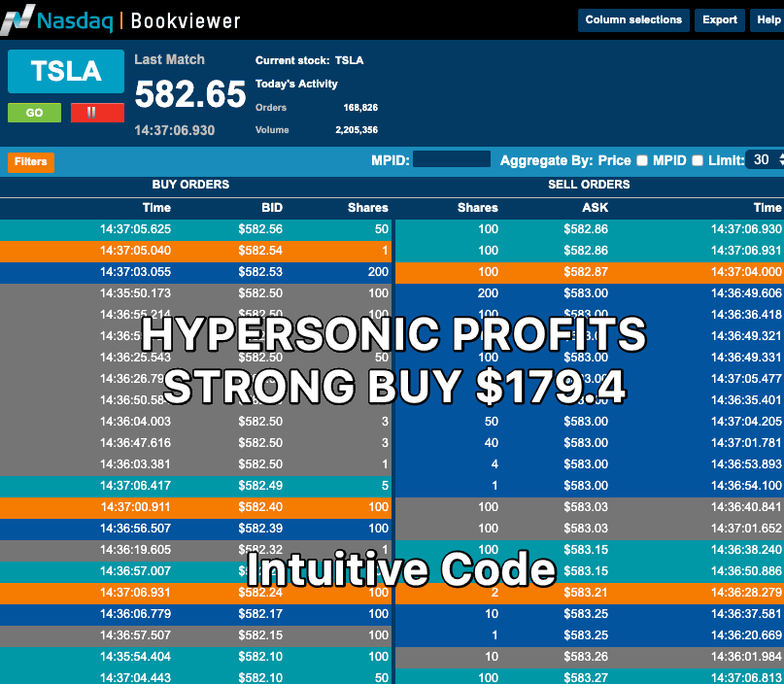Select the sell time 14:36:01.984
784x684 pixels.
click(x=746, y=657)
